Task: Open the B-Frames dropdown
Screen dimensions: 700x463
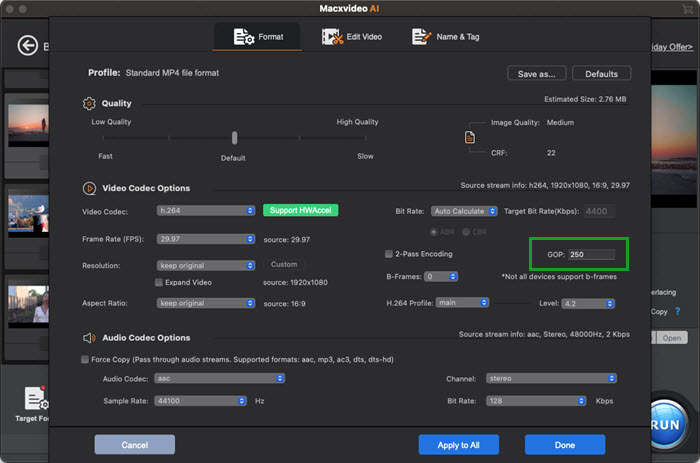Action: pos(441,276)
